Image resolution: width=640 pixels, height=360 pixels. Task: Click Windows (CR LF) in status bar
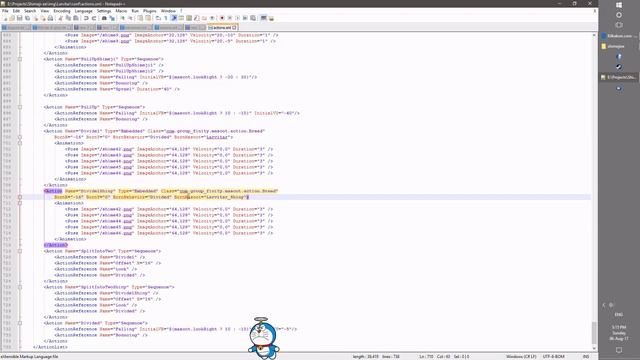tap(521, 356)
